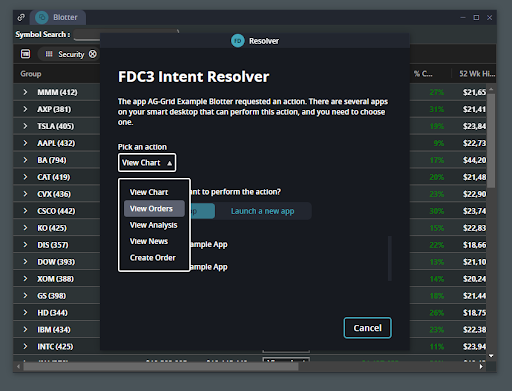Expand the XOM (388) group row
Image resolution: width=512 pixels, height=391 pixels.
(25, 279)
